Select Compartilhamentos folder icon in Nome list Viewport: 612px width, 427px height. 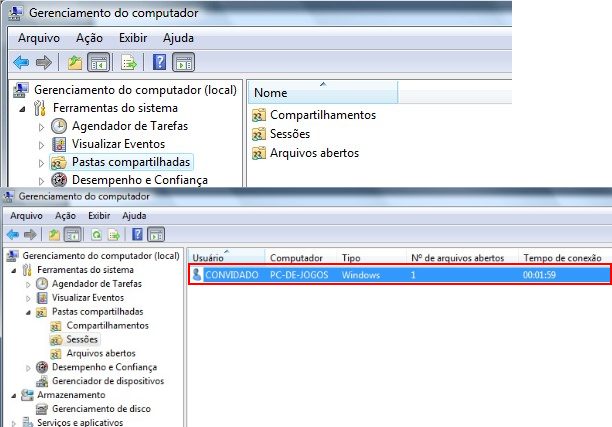259,115
